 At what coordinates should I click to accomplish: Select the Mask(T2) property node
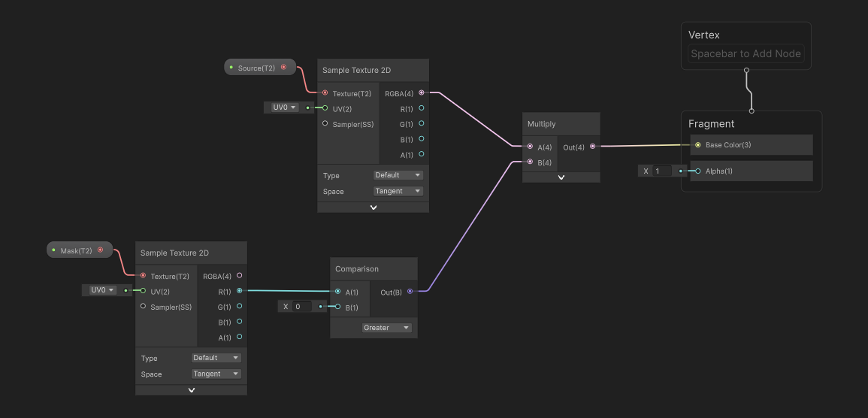(x=76, y=250)
